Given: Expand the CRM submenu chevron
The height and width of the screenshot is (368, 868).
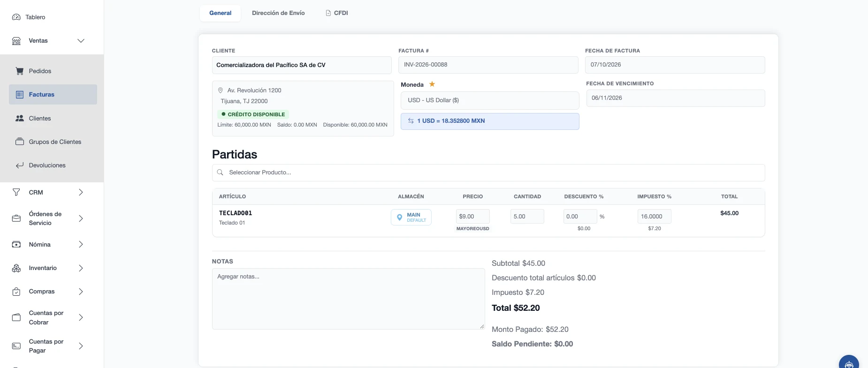Looking at the screenshot, I should pyautogui.click(x=81, y=192).
